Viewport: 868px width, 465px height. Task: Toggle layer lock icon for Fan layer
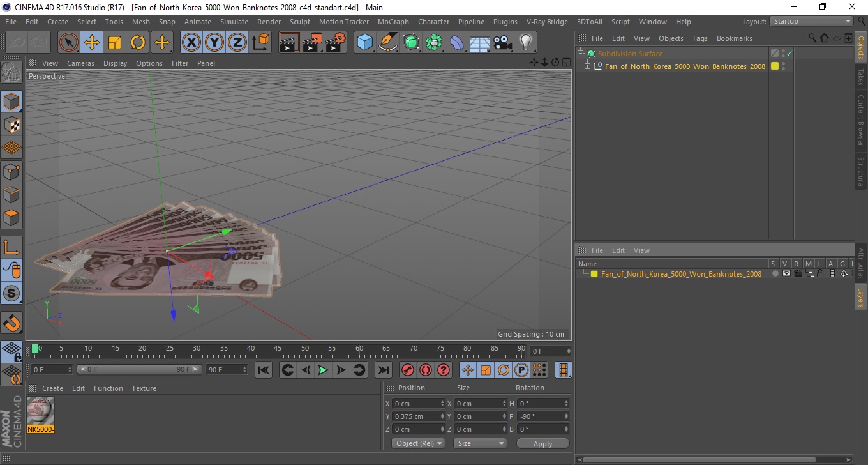click(x=821, y=274)
